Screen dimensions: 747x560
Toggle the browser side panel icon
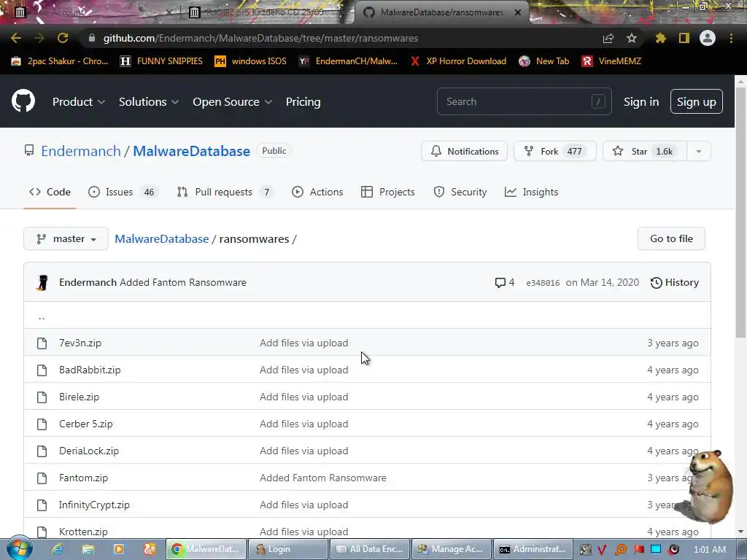pyautogui.click(x=684, y=38)
